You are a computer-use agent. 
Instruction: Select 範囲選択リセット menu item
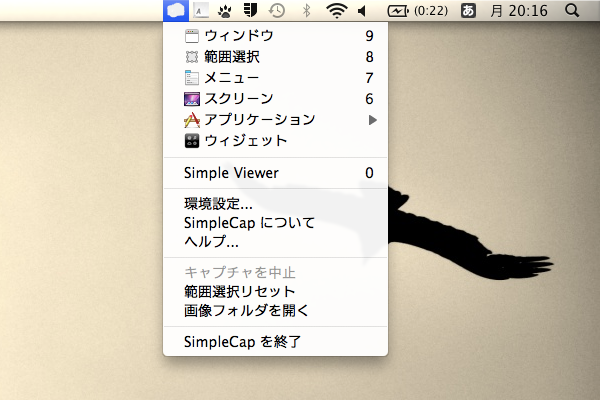(x=276, y=292)
